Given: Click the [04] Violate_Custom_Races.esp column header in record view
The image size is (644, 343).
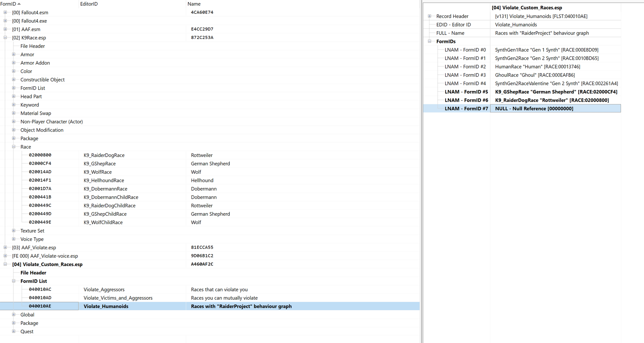Looking at the screenshot, I should click(x=555, y=8).
